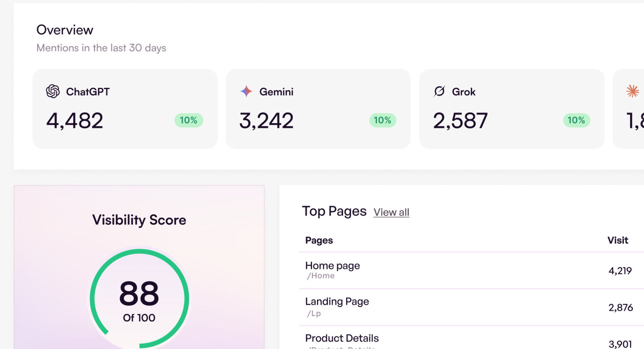Sort by the Pages column header

(x=319, y=240)
